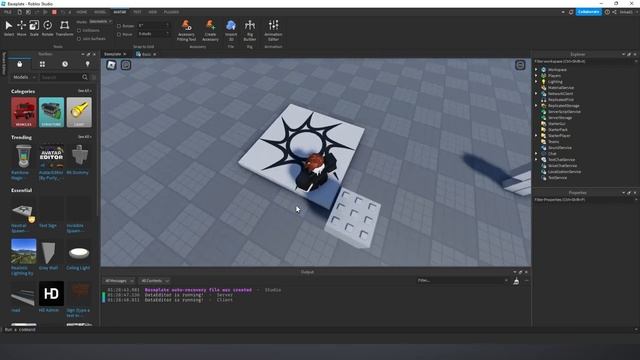Choose the Select tool
The height and width of the screenshot is (360, 640).
9,28
